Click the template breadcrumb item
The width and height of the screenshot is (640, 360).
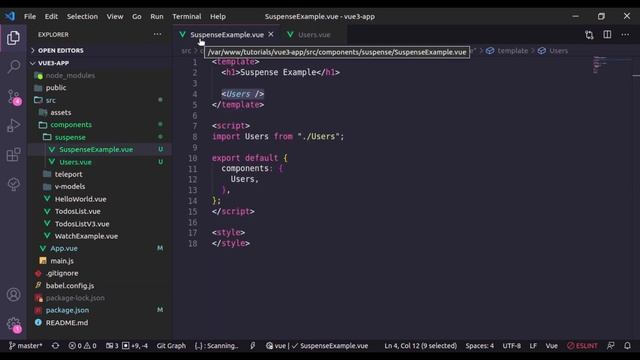[507, 51]
